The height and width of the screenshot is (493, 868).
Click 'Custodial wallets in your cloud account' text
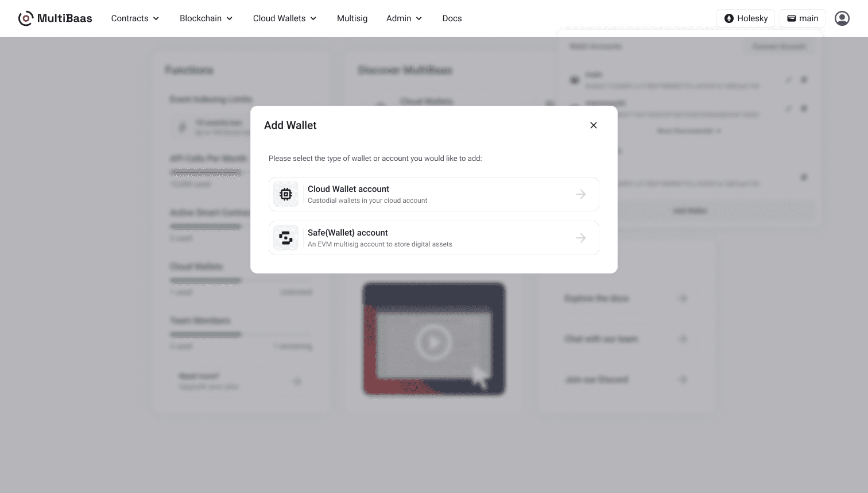367,201
